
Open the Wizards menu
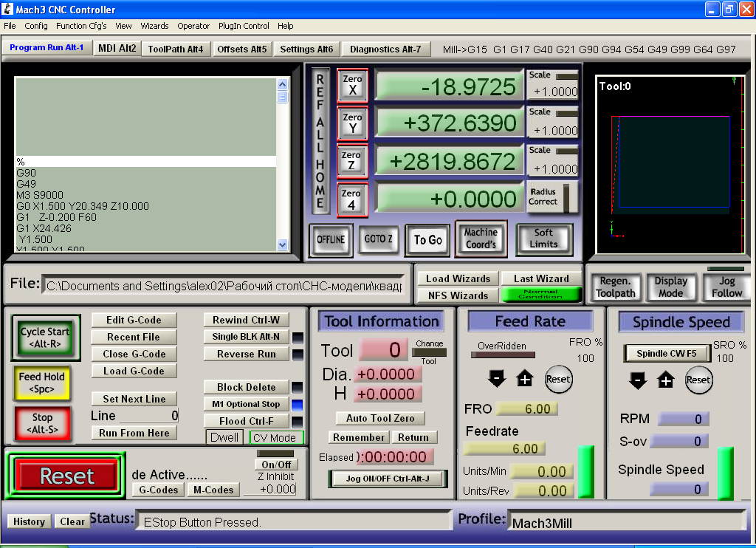154,26
